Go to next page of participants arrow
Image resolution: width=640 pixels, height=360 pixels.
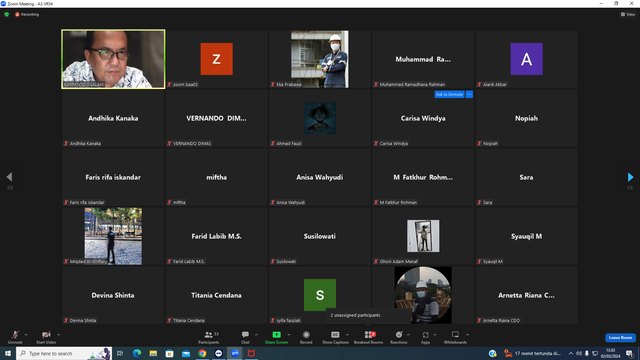click(630, 177)
